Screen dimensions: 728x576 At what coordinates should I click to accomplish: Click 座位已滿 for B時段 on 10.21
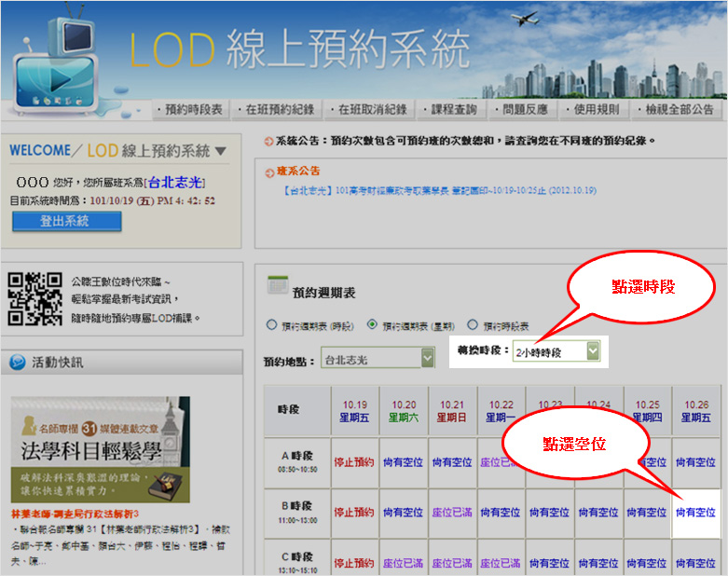coord(452,513)
